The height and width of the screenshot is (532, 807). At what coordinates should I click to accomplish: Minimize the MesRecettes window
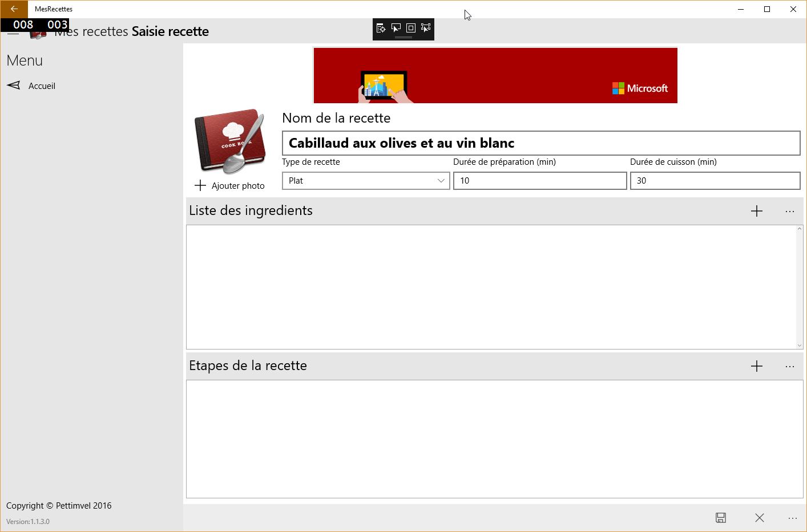tap(741, 9)
